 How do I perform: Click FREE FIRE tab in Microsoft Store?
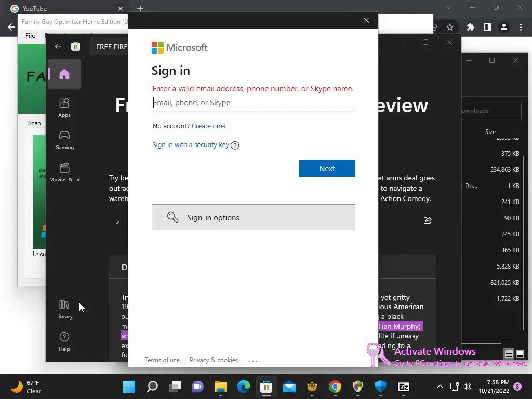tap(111, 47)
